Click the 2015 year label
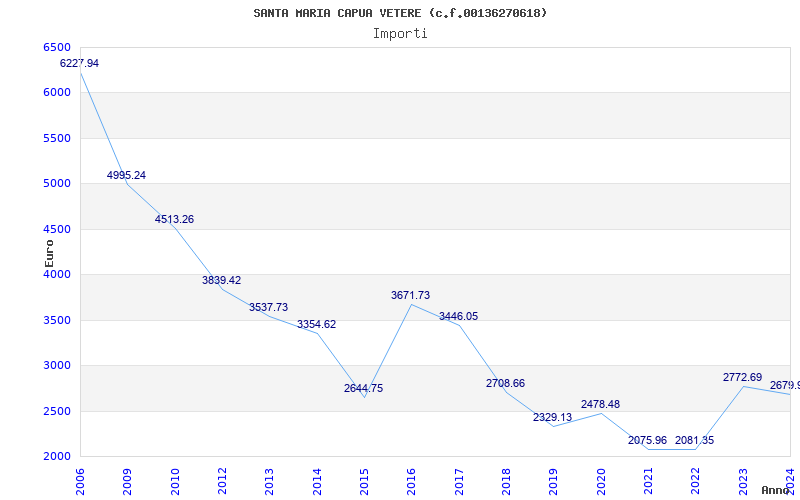The width and height of the screenshot is (800, 500). click(x=364, y=482)
